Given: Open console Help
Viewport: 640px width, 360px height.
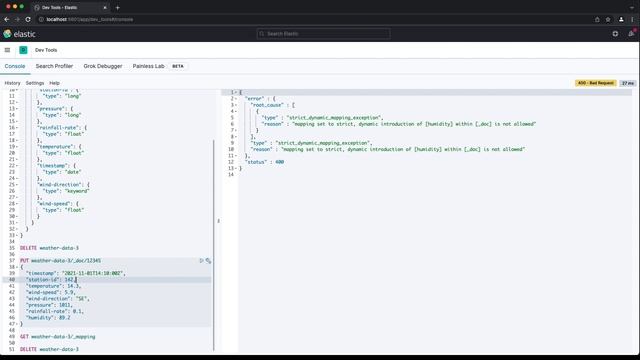Looking at the screenshot, I should 54,83.
